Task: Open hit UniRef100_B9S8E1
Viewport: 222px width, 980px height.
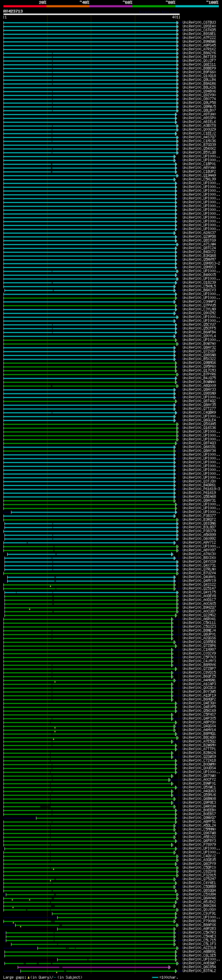Action: click(x=199, y=34)
